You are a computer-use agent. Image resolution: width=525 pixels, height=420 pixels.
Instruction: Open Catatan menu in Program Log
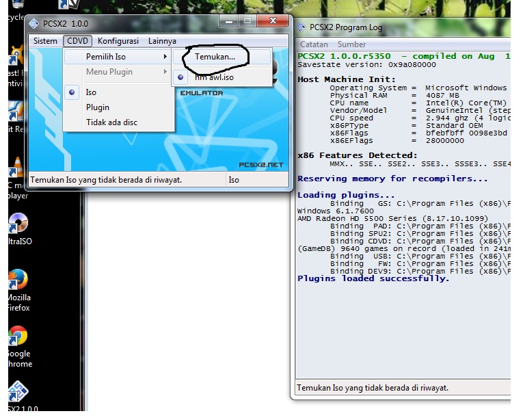314,44
